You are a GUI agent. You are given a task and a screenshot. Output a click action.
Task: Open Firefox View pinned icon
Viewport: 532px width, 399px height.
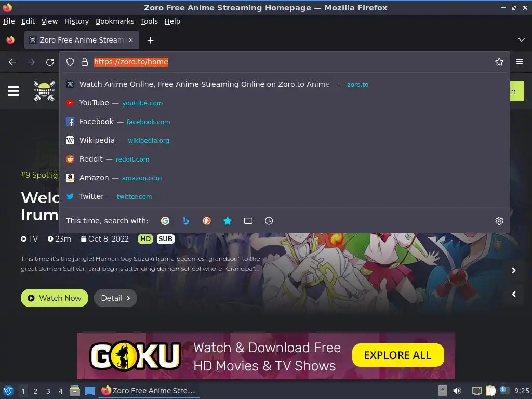(x=10, y=40)
